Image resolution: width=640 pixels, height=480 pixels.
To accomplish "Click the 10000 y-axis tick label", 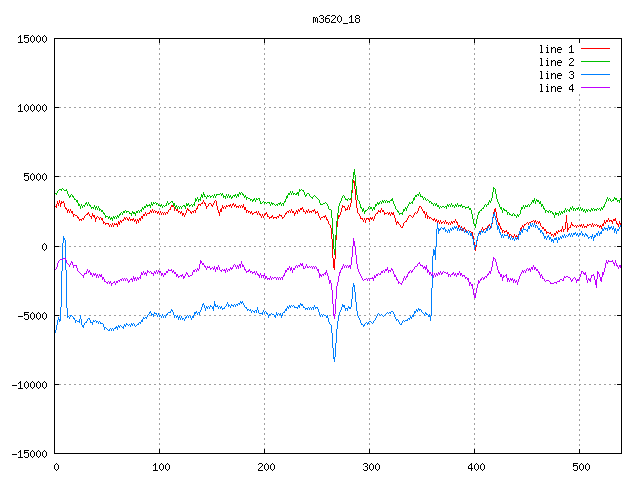I will (30, 108).
